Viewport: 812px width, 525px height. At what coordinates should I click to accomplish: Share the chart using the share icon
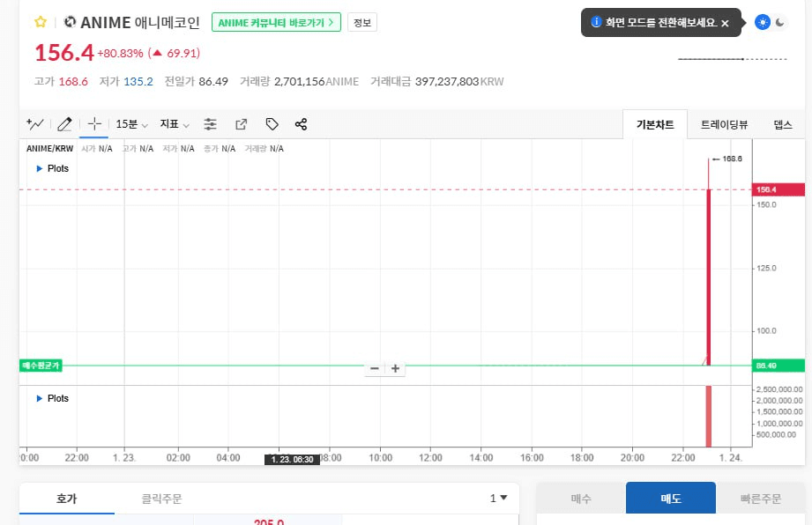point(301,124)
